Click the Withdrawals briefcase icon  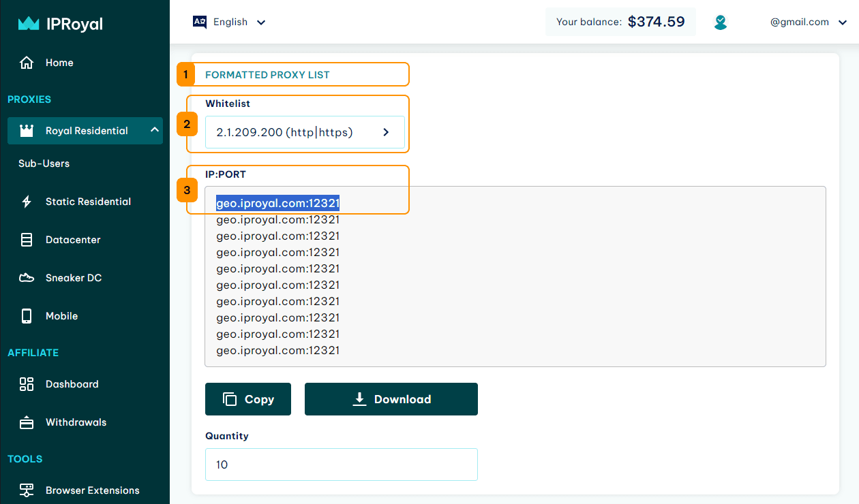pos(26,422)
